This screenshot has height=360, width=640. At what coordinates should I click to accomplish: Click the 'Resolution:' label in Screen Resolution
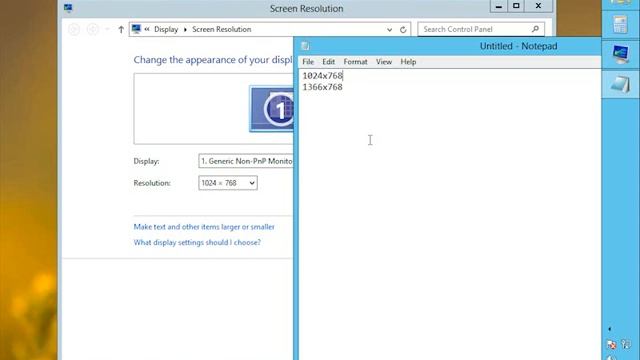pyautogui.click(x=152, y=183)
